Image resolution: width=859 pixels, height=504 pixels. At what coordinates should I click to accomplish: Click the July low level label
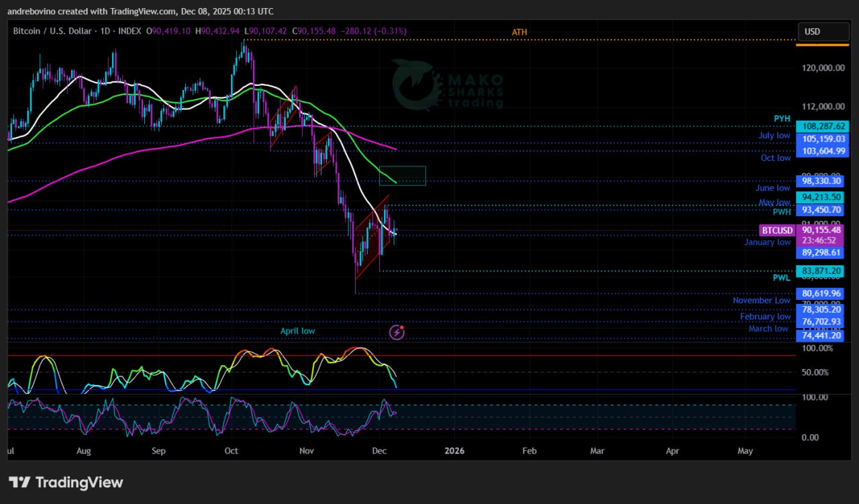coord(774,136)
